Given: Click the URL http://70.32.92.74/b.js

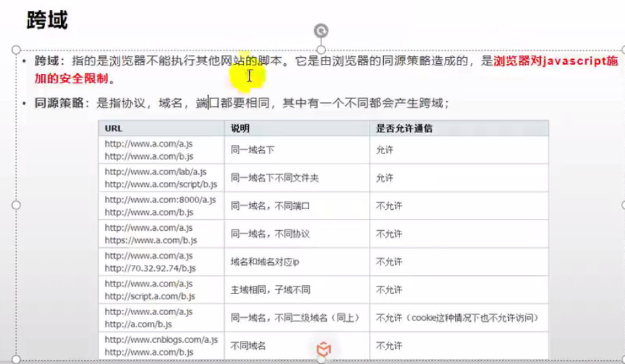Looking at the screenshot, I should pyautogui.click(x=150, y=268).
